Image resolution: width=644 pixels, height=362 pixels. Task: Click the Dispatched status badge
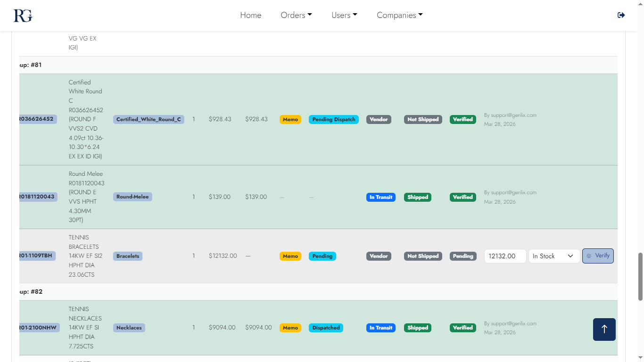click(326, 328)
